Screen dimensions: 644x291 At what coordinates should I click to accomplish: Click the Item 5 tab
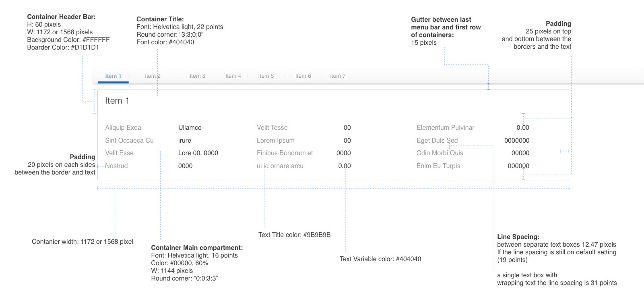[266, 76]
